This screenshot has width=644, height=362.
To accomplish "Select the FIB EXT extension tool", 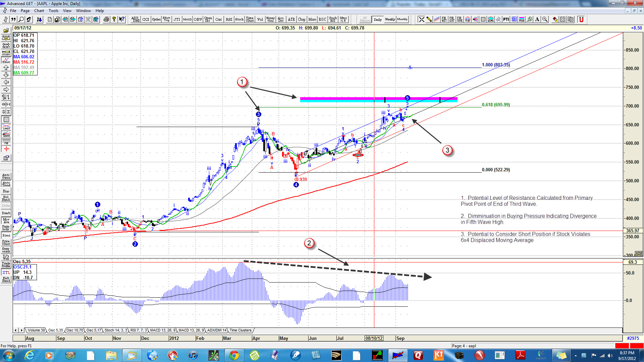I will click(x=451, y=19).
